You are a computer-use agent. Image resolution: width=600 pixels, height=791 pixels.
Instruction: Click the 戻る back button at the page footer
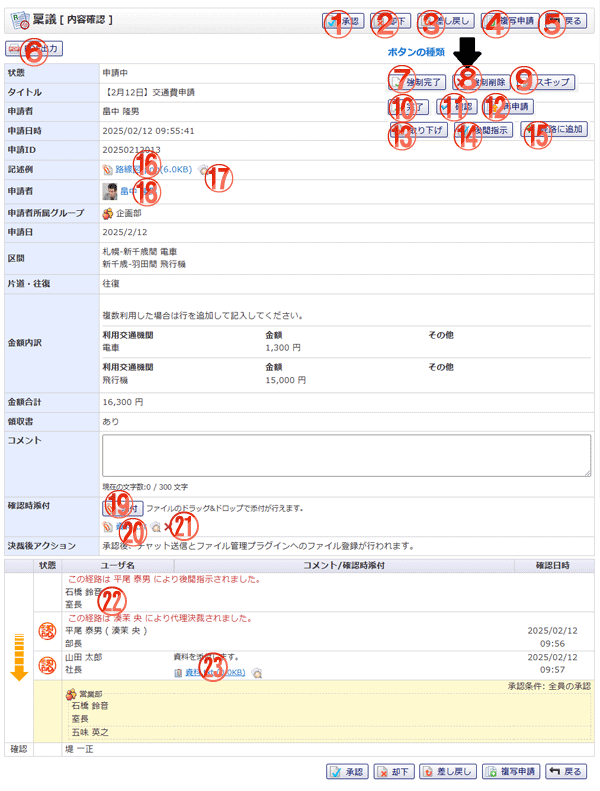tap(566, 772)
